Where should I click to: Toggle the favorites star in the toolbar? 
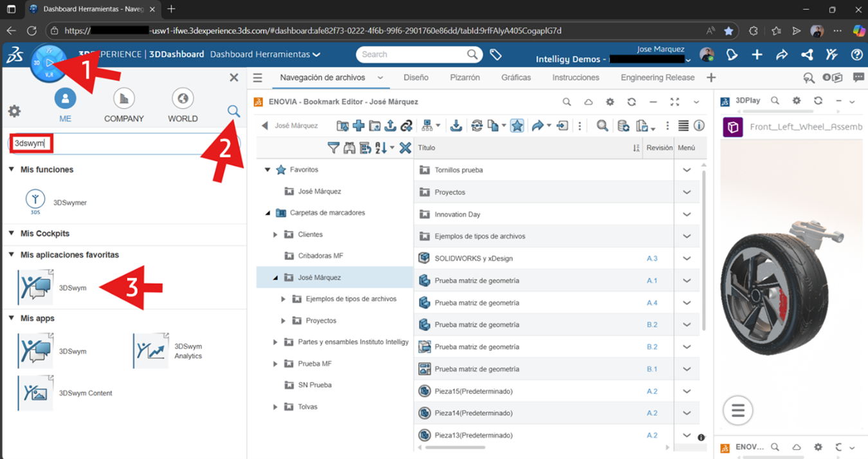coord(517,126)
